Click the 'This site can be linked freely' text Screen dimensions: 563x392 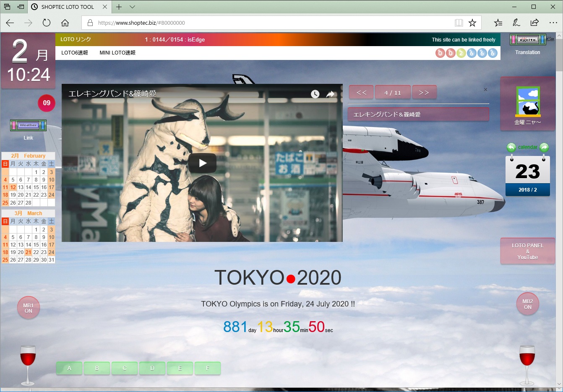(464, 40)
